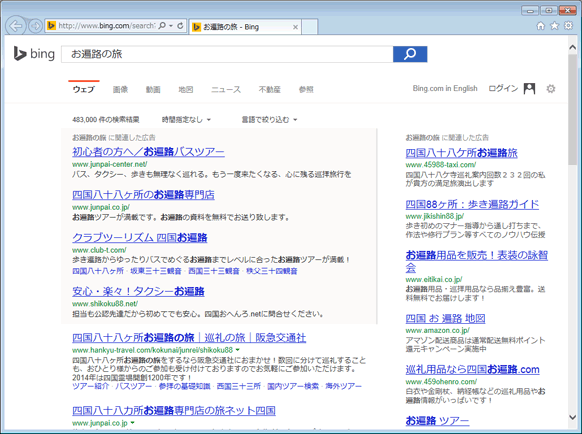Click the 483,000 件の検索結果 count text
Viewport: 582px width, 434px height.
pos(106,120)
